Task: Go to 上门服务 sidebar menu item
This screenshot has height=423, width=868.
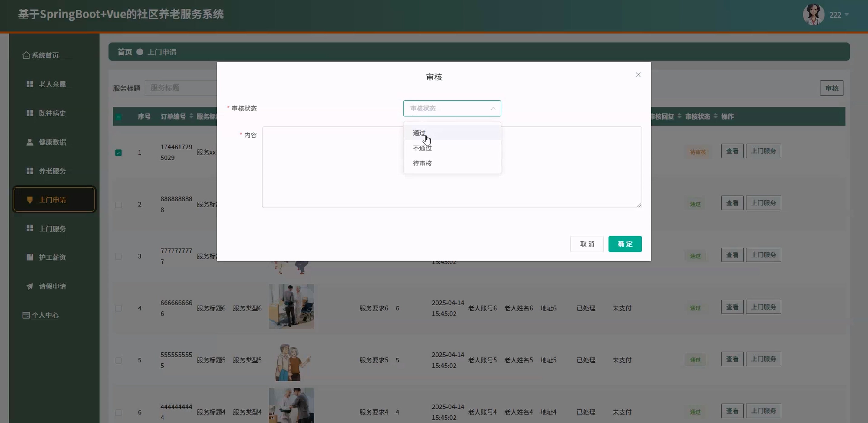Action: (x=52, y=229)
